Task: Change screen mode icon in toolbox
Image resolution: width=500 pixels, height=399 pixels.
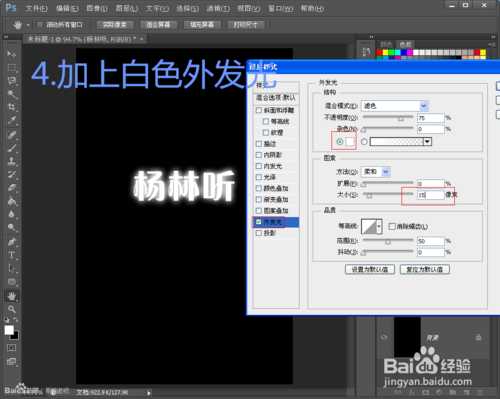Action: 12,361
